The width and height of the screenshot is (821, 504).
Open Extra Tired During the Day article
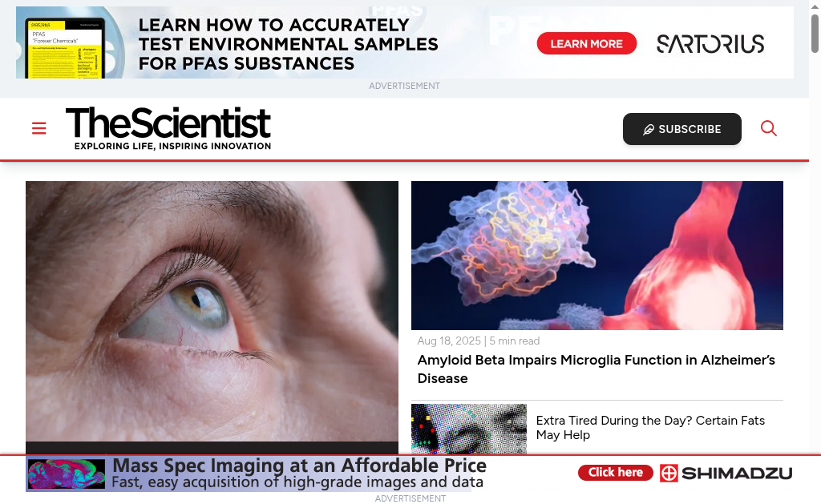pos(650,428)
